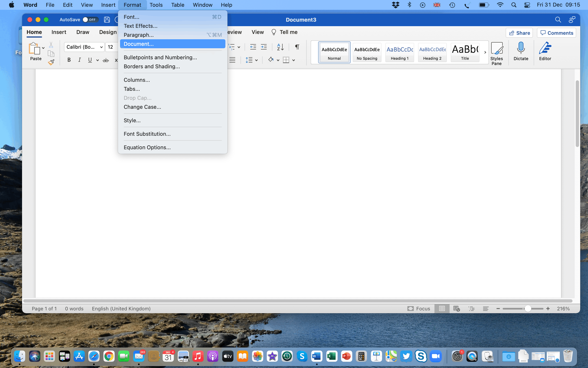Click the Format Painter brush icon
The height and width of the screenshot is (368, 588).
[x=51, y=62]
